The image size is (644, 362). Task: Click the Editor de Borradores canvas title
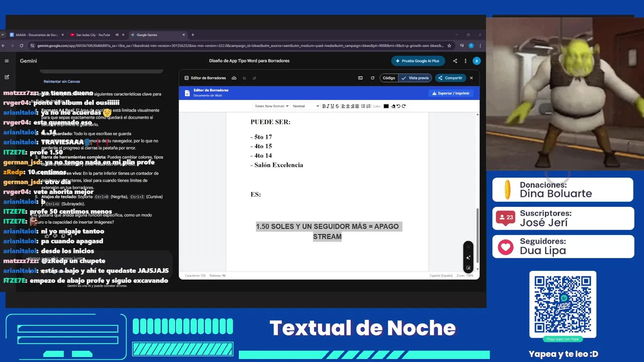point(208,78)
